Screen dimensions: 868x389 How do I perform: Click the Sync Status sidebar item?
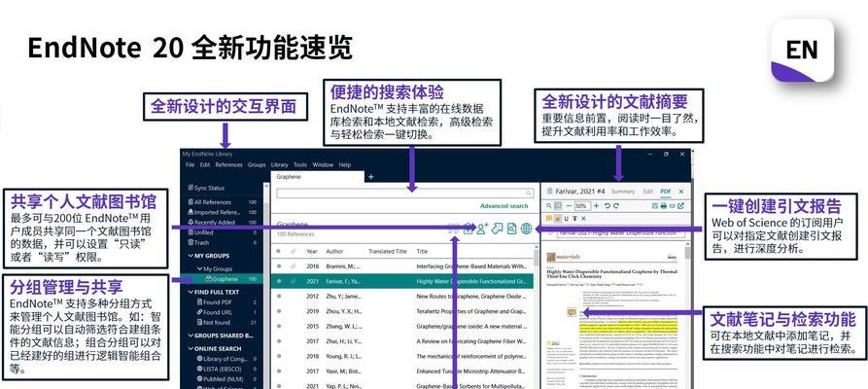point(206,188)
